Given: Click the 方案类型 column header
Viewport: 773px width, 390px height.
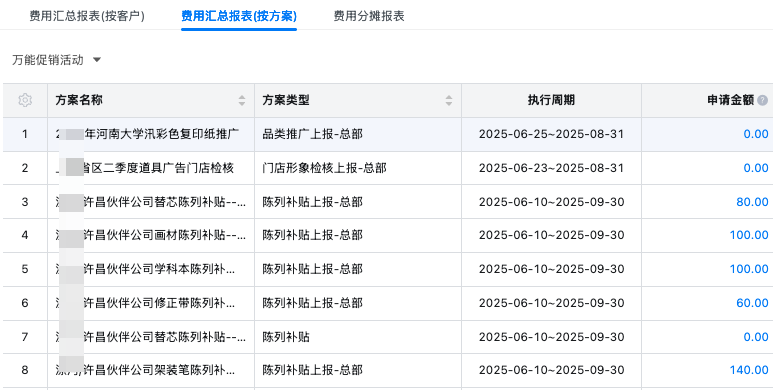Looking at the screenshot, I should pyautogui.click(x=358, y=101).
